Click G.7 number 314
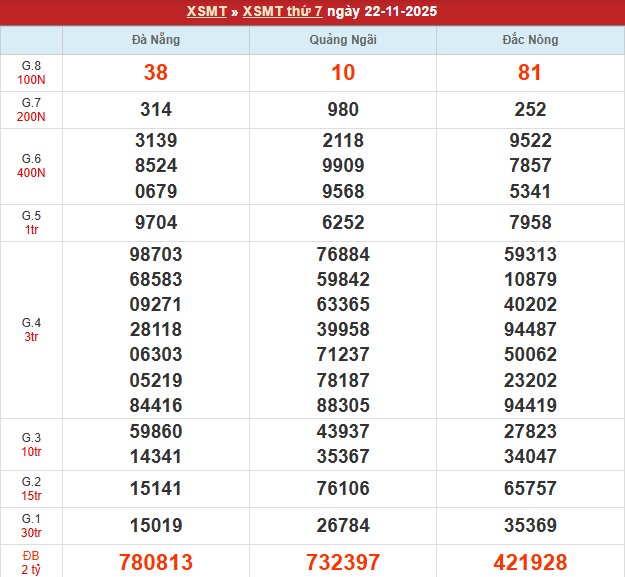Screen dimensions: 625x577 (x=156, y=110)
